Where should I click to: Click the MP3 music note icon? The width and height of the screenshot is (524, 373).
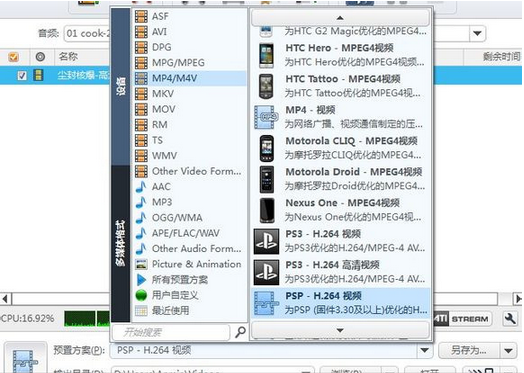(x=141, y=202)
